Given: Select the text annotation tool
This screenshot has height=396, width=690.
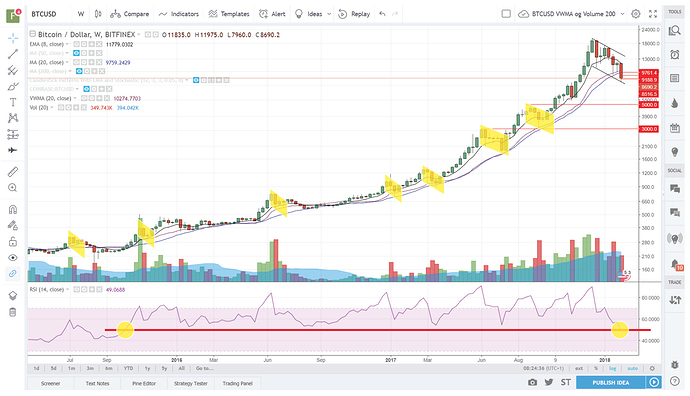Looking at the screenshot, I should pos(13,102).
